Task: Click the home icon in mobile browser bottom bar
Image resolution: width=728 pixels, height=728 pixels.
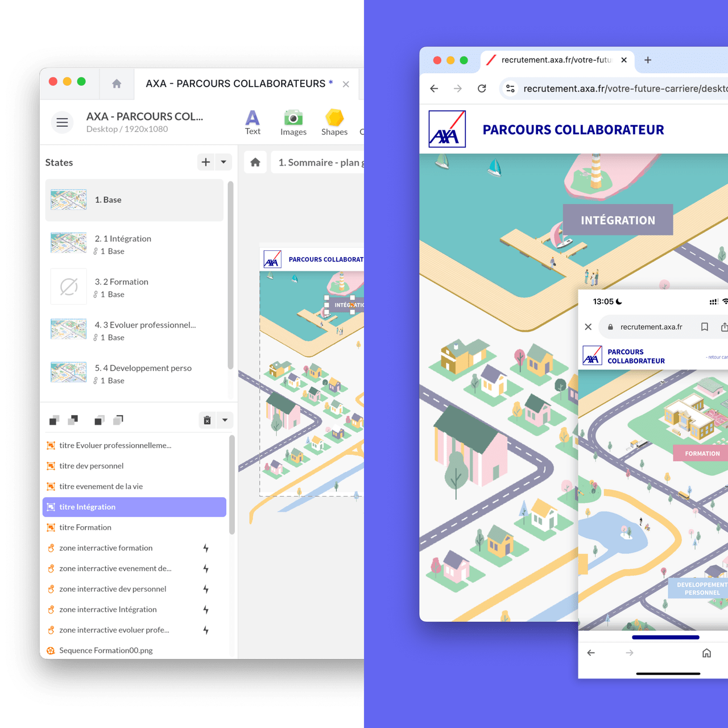Action: [706, 653]
